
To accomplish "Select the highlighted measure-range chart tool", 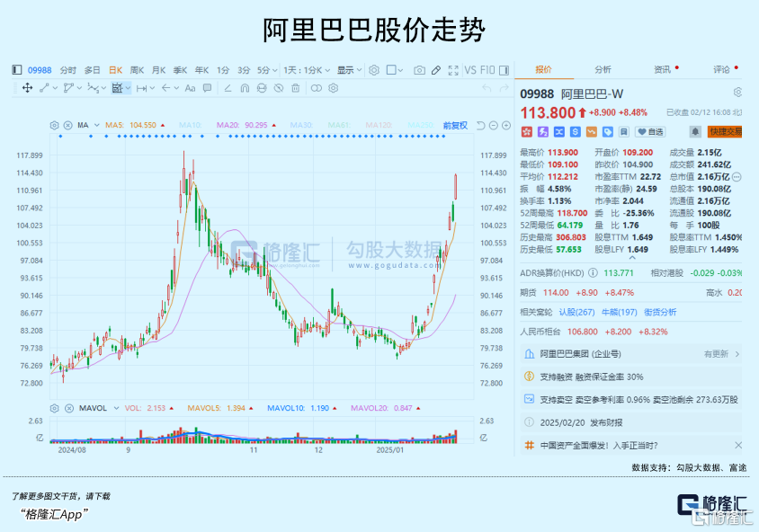I will 117,88.
